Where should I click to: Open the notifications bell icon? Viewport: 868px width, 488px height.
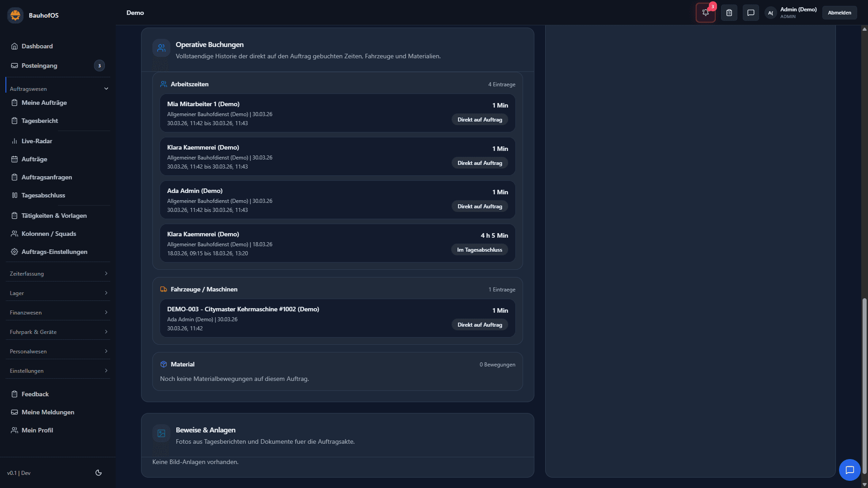point(705,13)
